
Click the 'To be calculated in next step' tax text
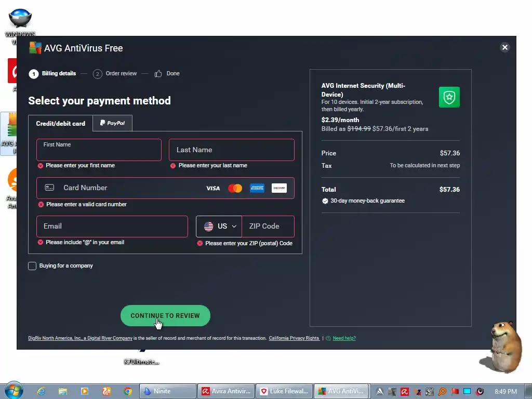point(425,165)
